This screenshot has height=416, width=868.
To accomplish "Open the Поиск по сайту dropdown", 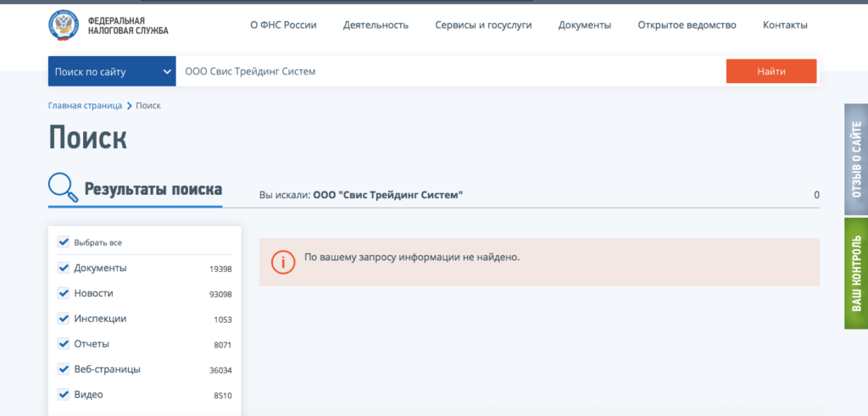I will pyautogui.click(x=112, y=71).
